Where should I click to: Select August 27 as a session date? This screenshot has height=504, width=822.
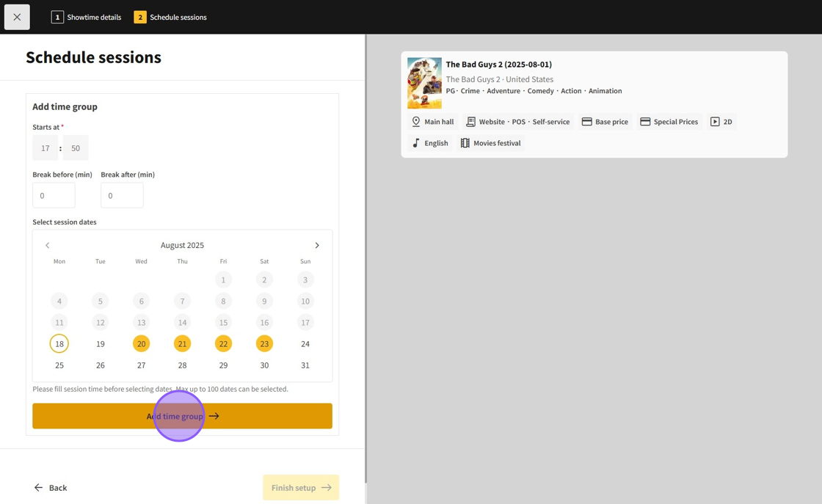point(142,365)
